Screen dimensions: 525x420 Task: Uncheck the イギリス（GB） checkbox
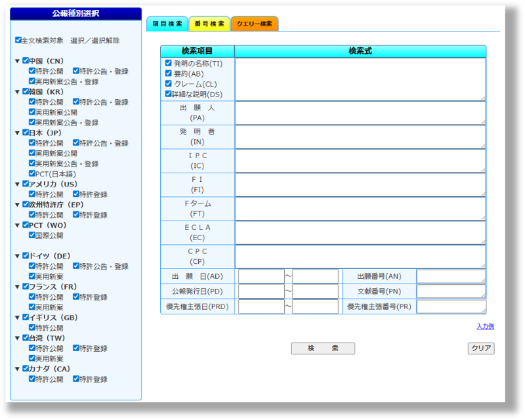tap(26, 318)
